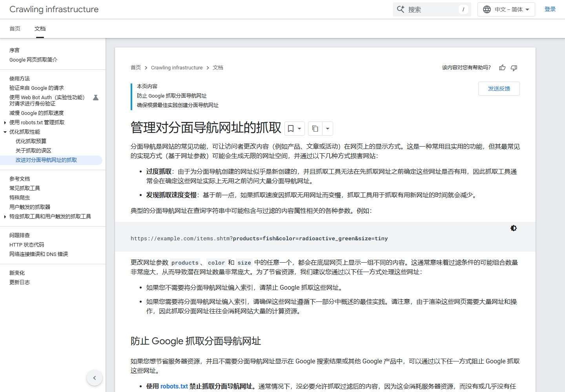Click the bookmark save page icon
565x392 pixels.
point(291,129)
